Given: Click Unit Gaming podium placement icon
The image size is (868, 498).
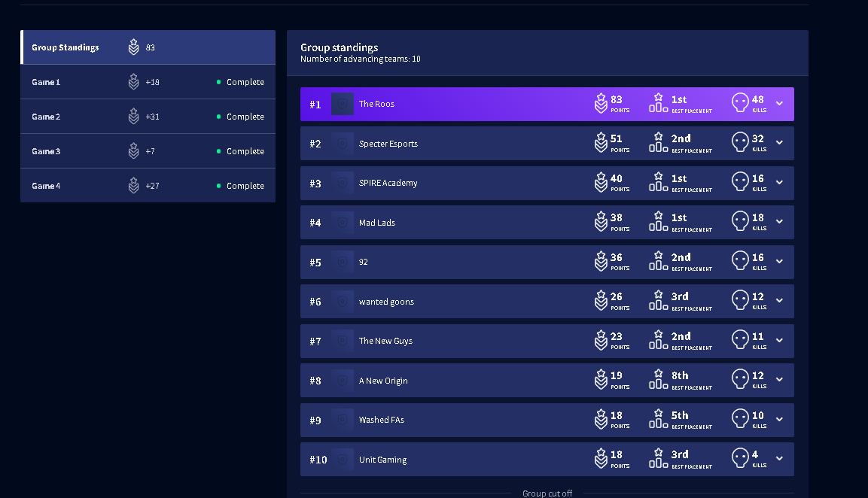Looking at the screenshot, I should tap(658, 458).
